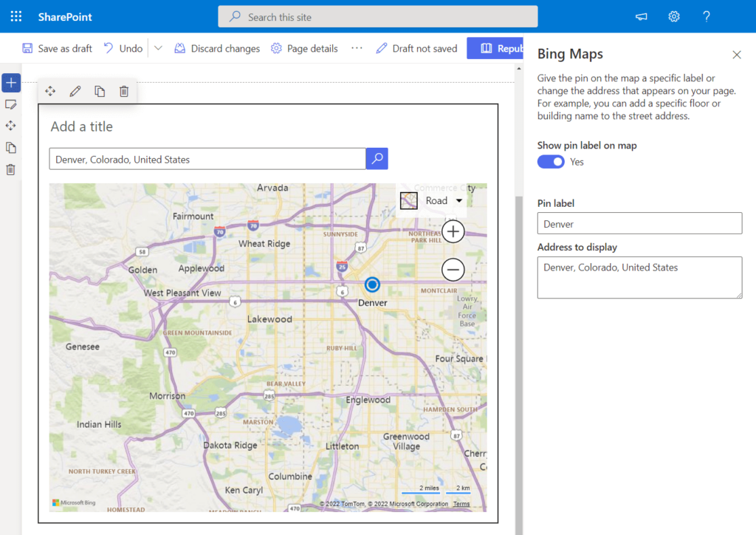Screen dimensions: 756x535
Task: Open the settings gear in header
Action: [x=673, y=17]
